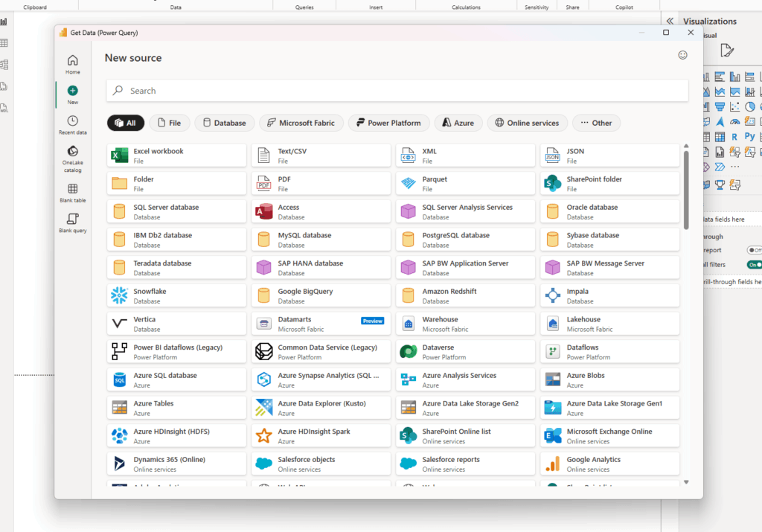Select SQL Server database connector
762x532 pixels.
(176, 212)
